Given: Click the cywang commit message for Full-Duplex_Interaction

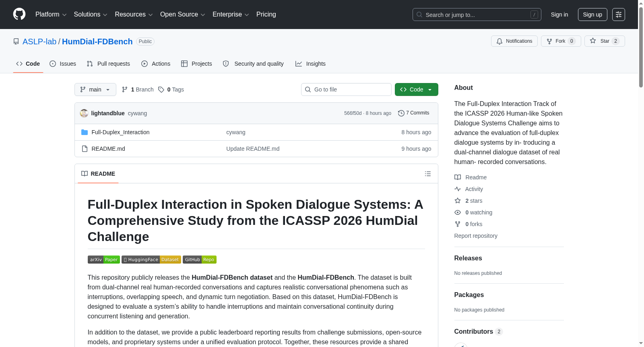Looking at the screenshot, I should (236, 132).
